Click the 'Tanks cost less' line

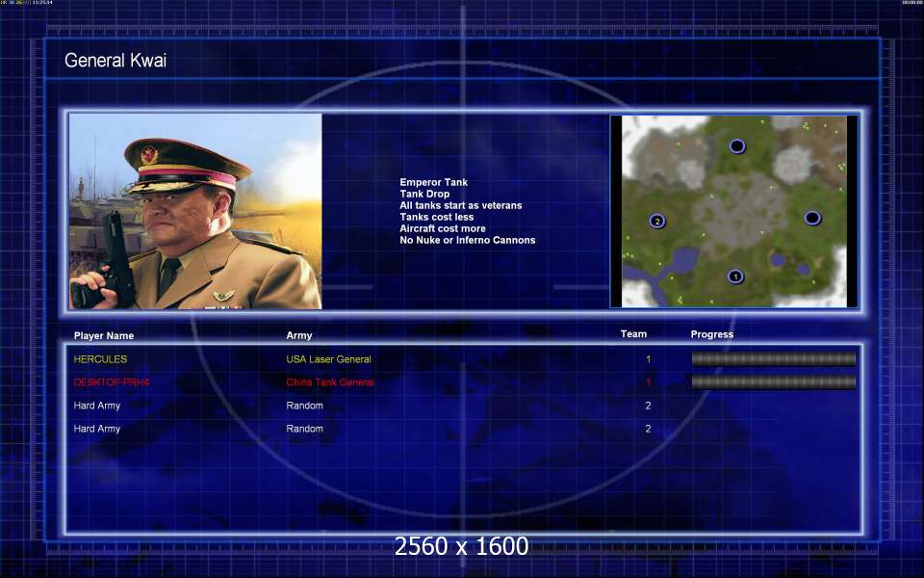pyautogui.click(x=437, y=217)
